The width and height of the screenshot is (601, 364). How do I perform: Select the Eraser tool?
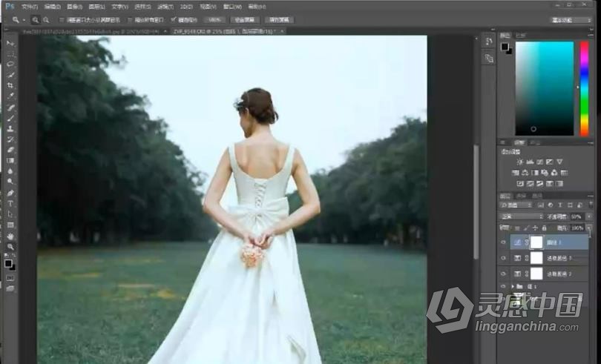coord(10,150)
